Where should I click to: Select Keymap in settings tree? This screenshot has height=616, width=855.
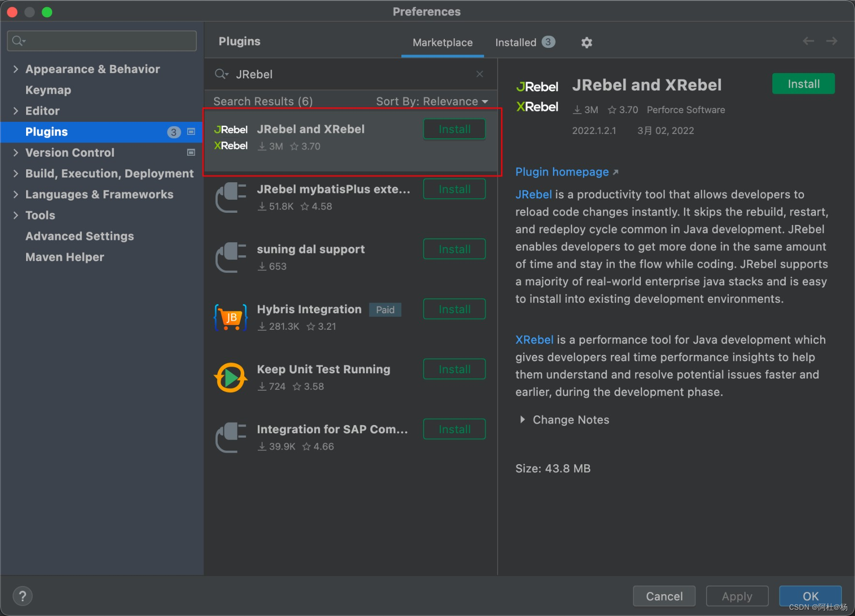(x=48, y=90)
